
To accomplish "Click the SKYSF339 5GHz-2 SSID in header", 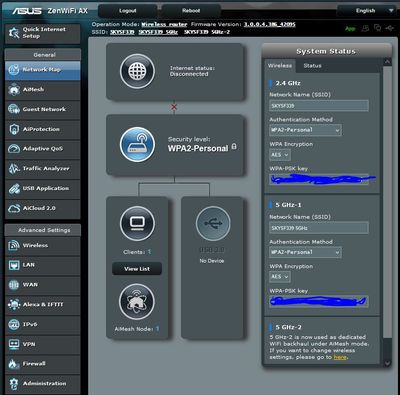I will 207,32.
